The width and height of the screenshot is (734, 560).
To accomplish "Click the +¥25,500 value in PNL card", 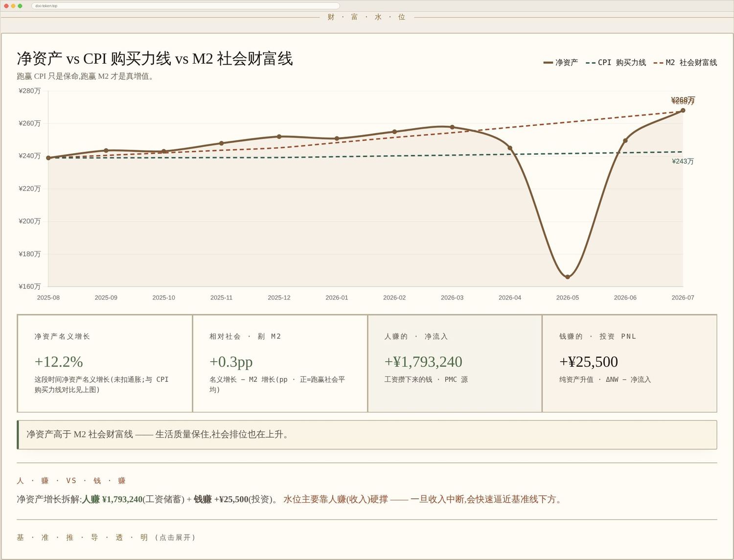I will (x=589, y=362).
